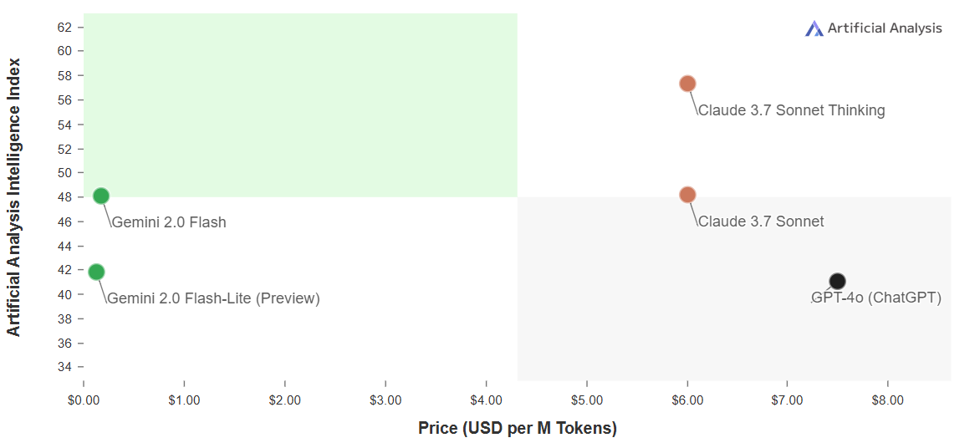Click the Gemini 2.0 Flash label text

(169, 222)
